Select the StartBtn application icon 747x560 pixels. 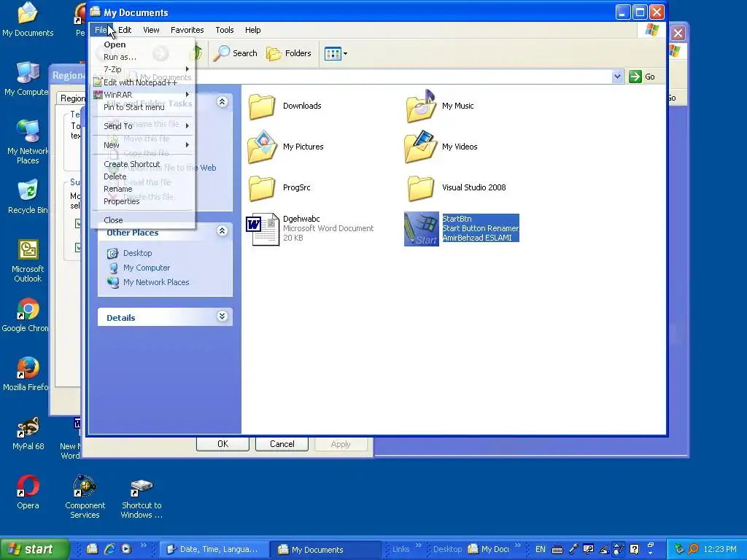tap(421, 229)
